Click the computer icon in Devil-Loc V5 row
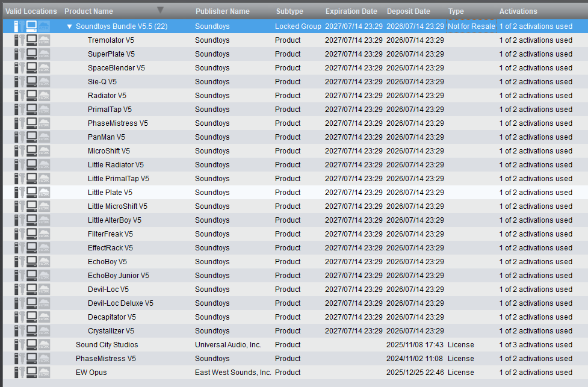The height and width of the screenshot is (387, 588). 31,290
